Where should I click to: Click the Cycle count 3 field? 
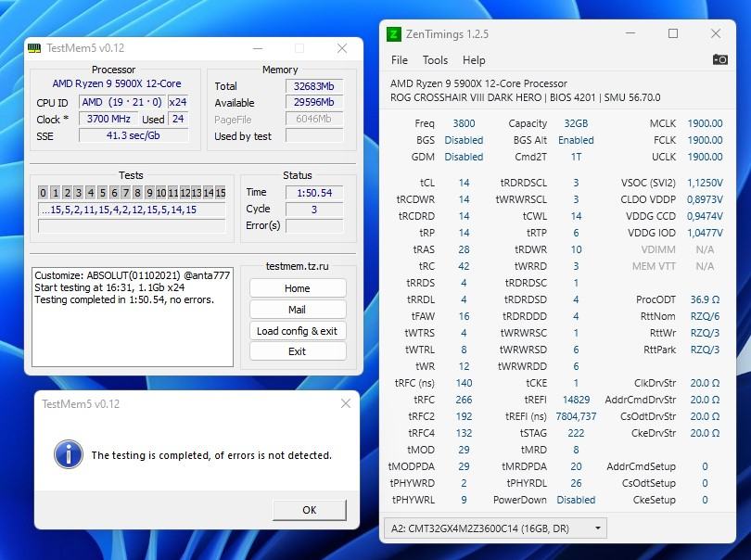pos(314,210)
